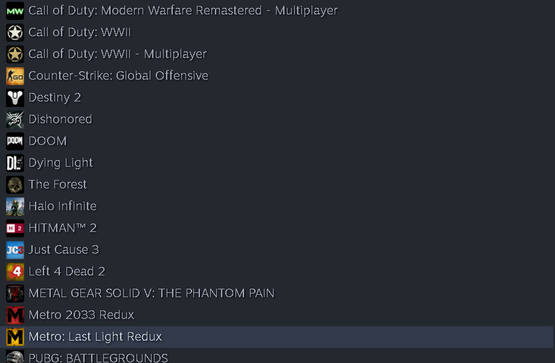
Task: Click Dying Light game title
Action: click(x=61, y=163)
